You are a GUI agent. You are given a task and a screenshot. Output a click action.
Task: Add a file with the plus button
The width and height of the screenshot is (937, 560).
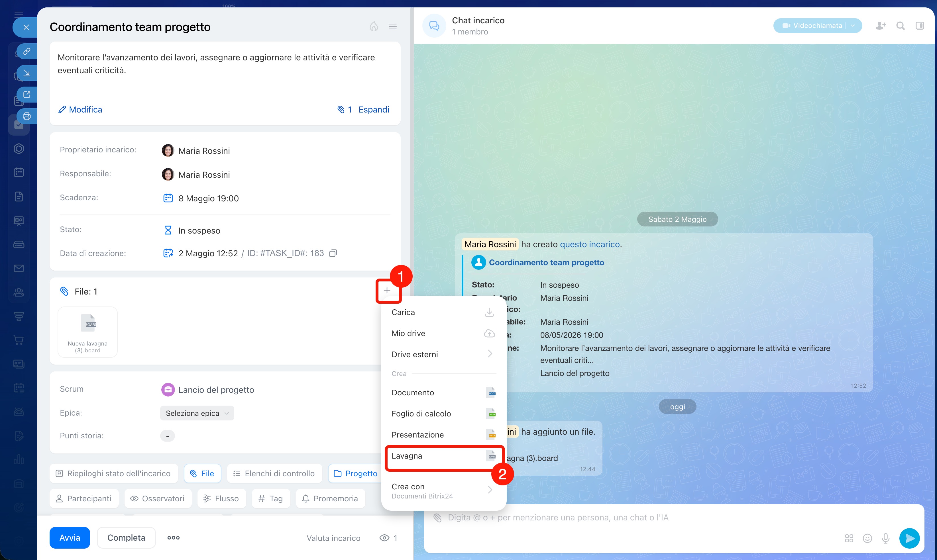387,290
